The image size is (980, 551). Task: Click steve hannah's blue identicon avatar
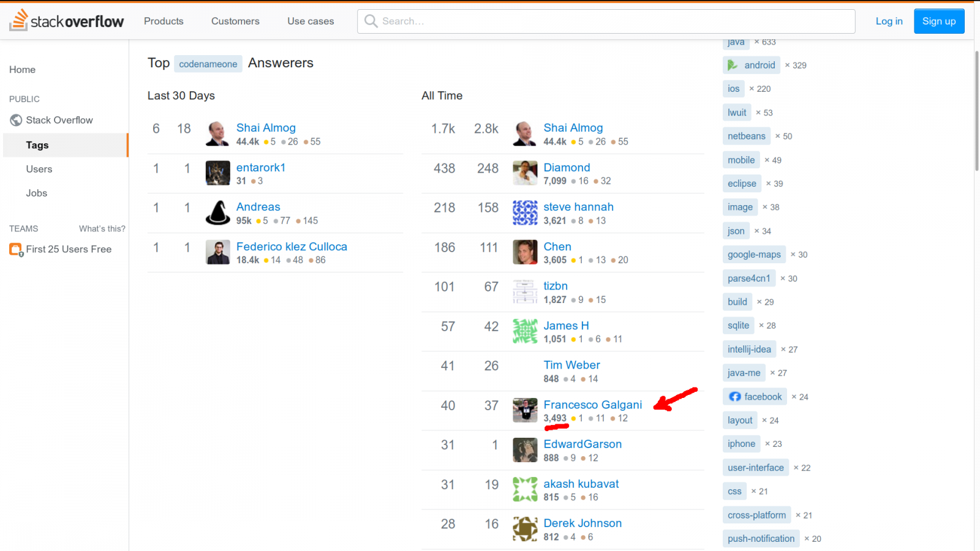tap(525, 213)
